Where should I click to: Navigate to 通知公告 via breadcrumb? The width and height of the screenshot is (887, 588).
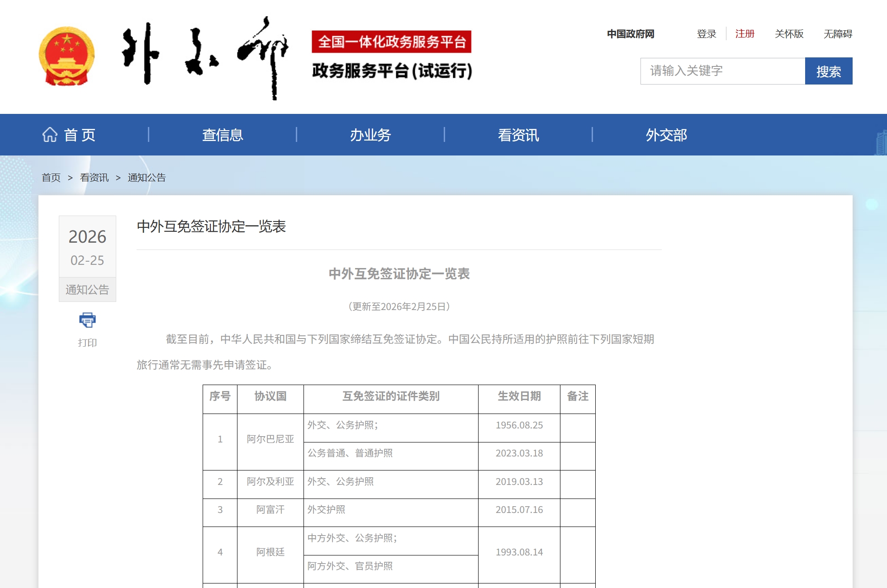pyautogui.click(x=147, y=178)
